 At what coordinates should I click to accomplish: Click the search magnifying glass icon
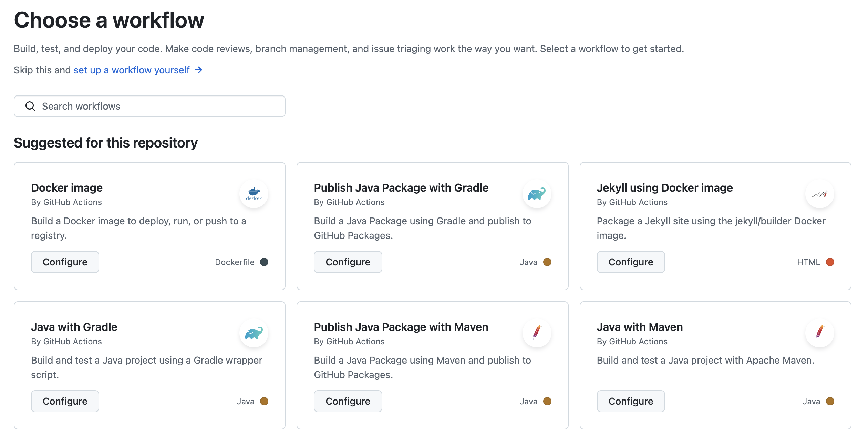click(30, 106)
